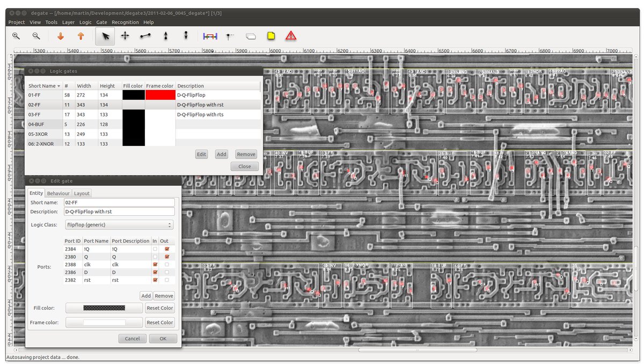The height and width of the screenshot is (364, 644).
Task: Click the red warning triangle icon
Action: [291, 36]
